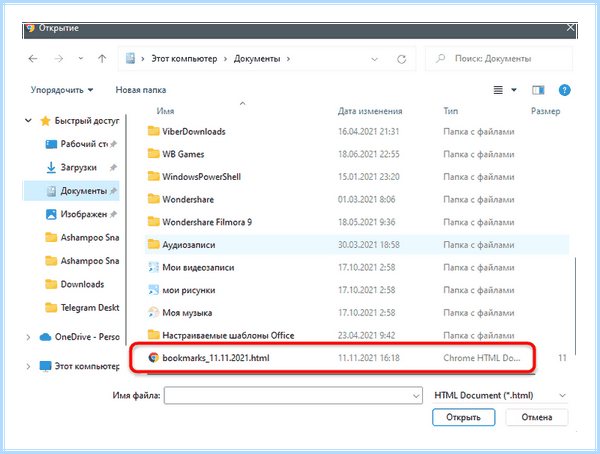The height and width of the screenshot is (454, 600).
Task: Sort by 'Дата изменения' column header
Action: 370,111
